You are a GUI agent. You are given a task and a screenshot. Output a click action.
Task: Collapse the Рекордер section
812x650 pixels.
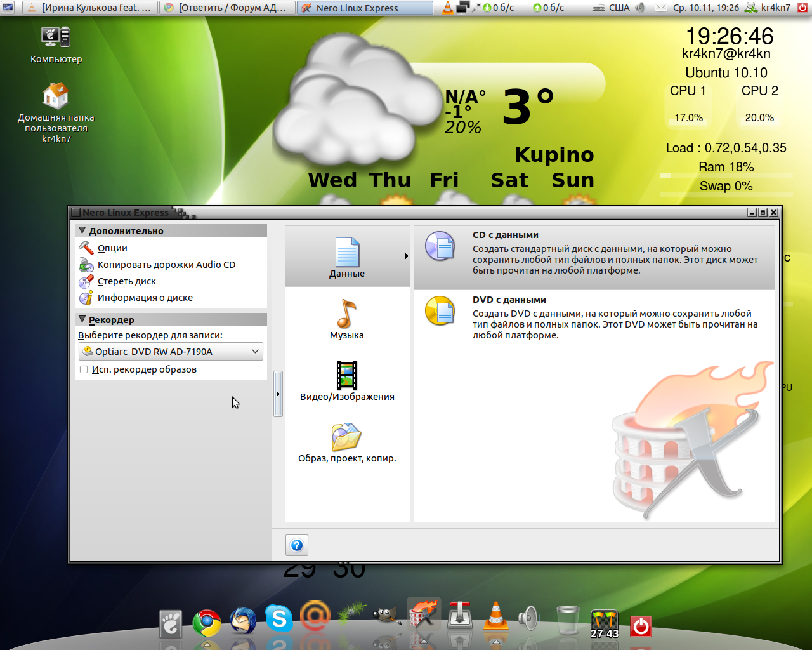click(x=82, y=320)
